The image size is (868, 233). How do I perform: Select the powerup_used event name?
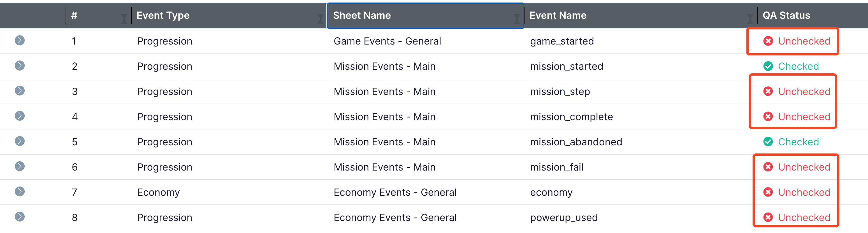564,218
